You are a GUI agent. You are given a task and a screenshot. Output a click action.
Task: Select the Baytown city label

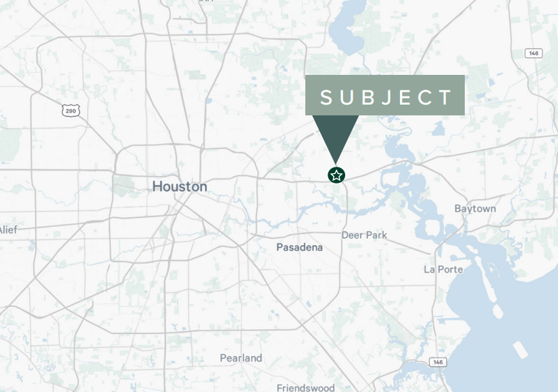click(475, 208)
